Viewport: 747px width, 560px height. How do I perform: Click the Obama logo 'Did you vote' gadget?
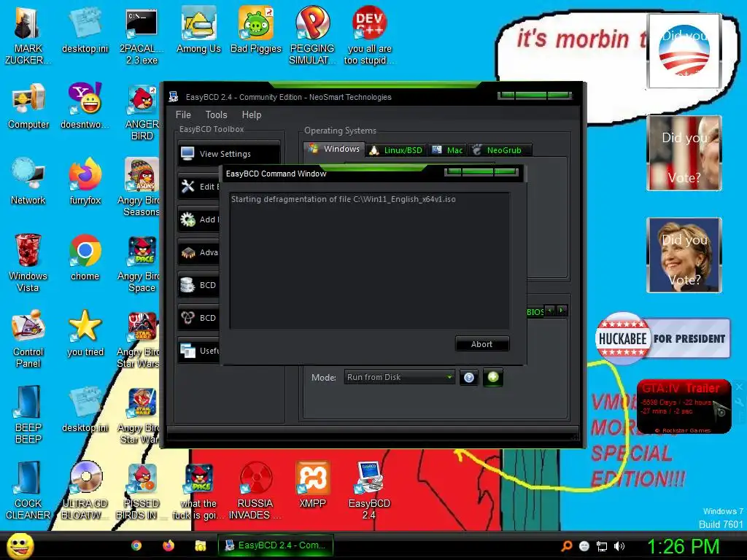[x=684, y=50]
